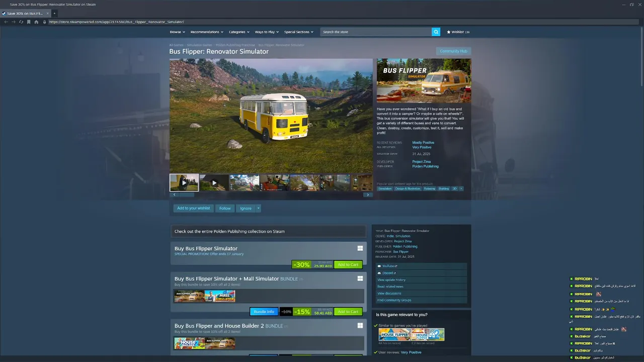Click the Relaxing tag
This screenshot has height=362, width=644.
coord(429,189)
